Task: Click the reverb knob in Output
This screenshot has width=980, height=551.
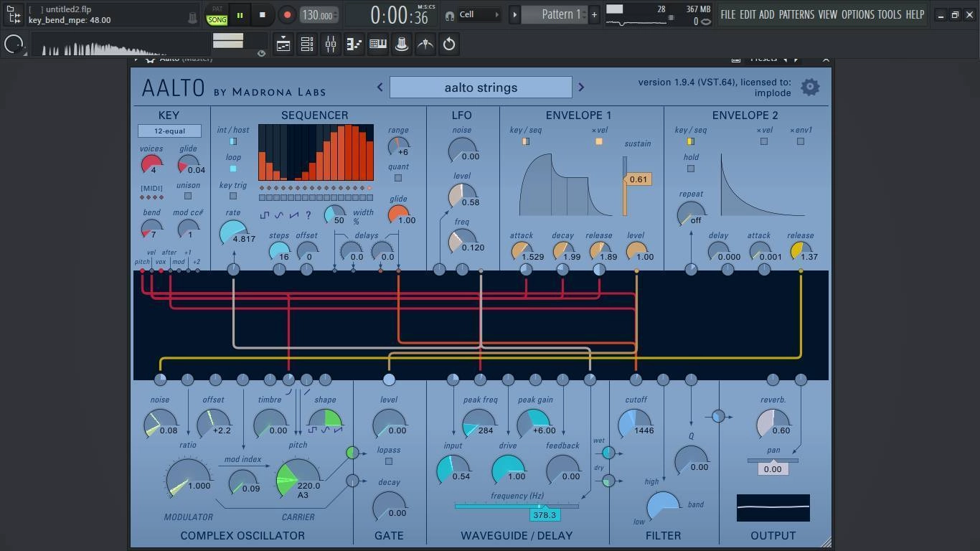Action: click(773, 424)
